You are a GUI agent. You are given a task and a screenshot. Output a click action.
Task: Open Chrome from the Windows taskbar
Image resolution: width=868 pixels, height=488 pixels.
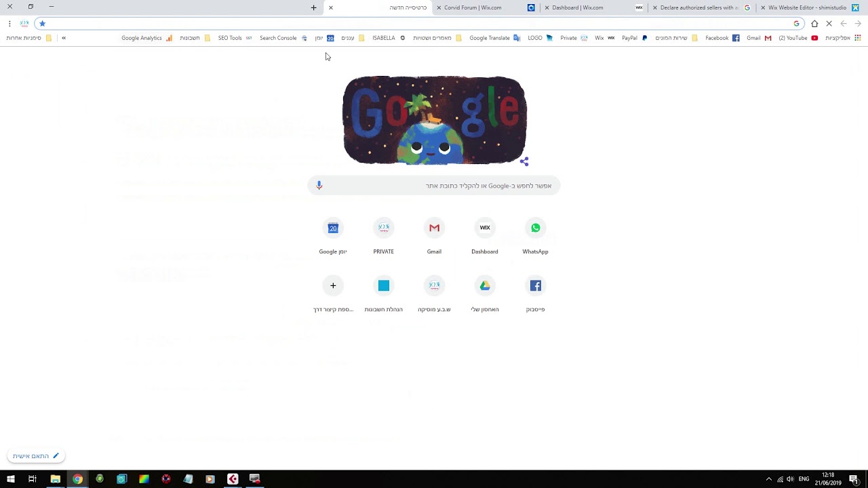click(x=77, y=479)
